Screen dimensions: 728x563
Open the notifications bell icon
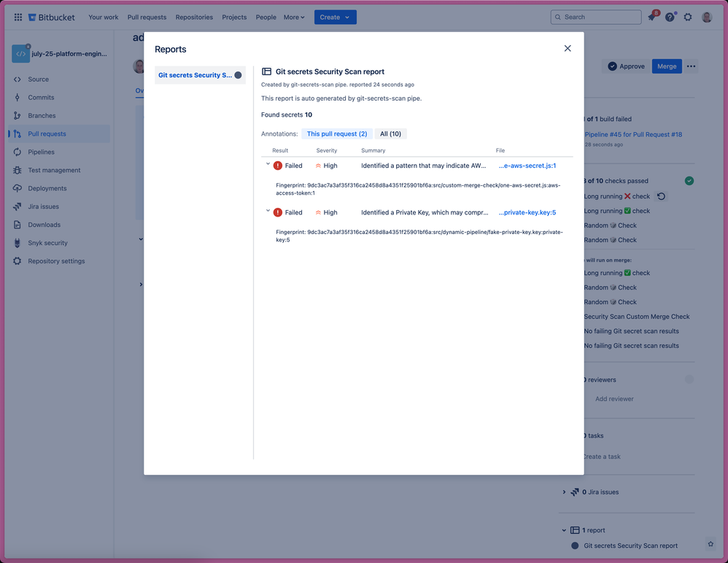652,17
